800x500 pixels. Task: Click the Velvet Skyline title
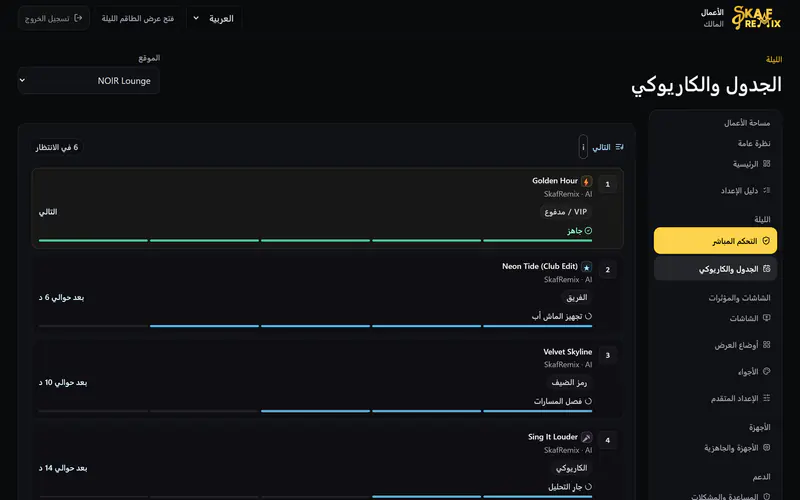[568, 352]
